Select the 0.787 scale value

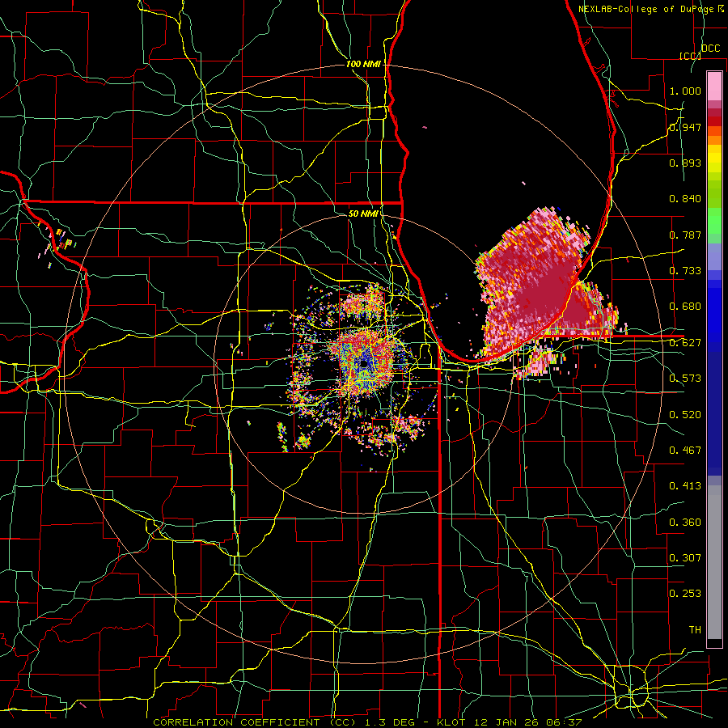[x=685, y=235]
